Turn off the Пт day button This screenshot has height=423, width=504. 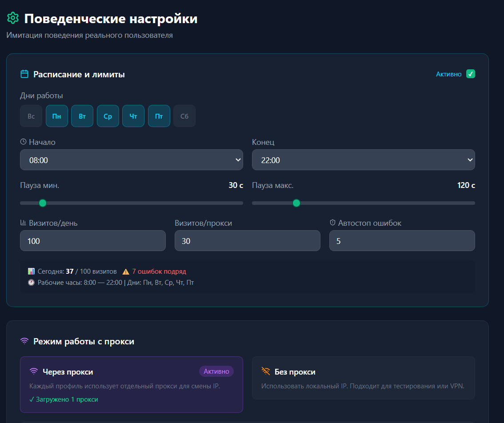pyautogui.click(x=159, y=116)
